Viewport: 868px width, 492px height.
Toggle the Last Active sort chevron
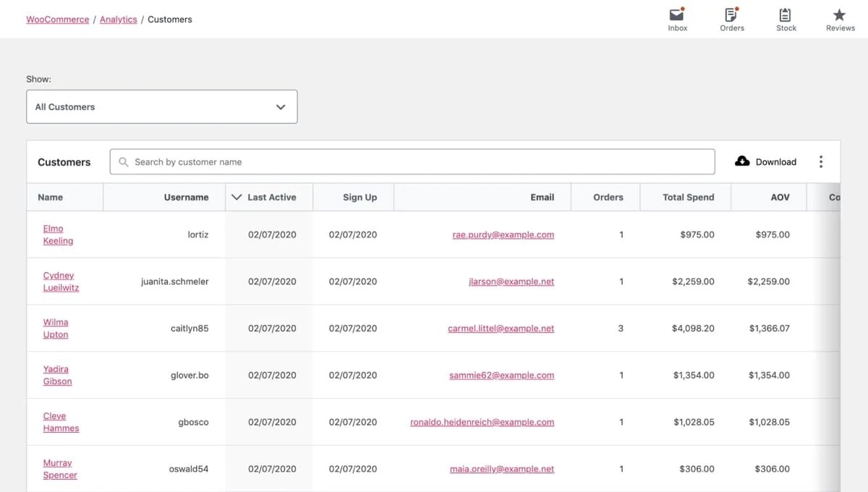point(236,196)
